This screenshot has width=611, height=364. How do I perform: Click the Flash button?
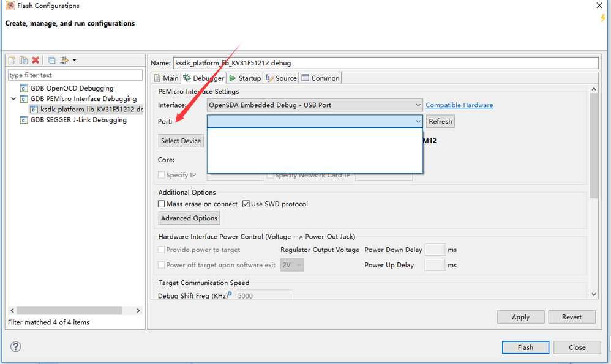[525, 347]
